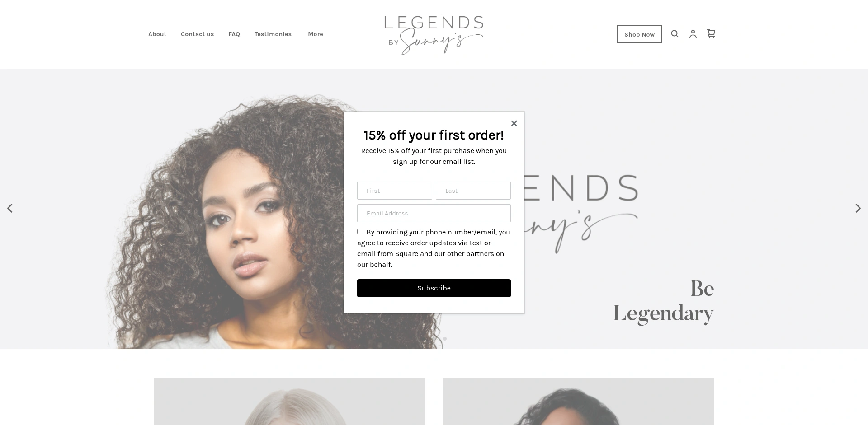The image size is (868, 425).
Task: Open the search icon in header
Action: 675,34
